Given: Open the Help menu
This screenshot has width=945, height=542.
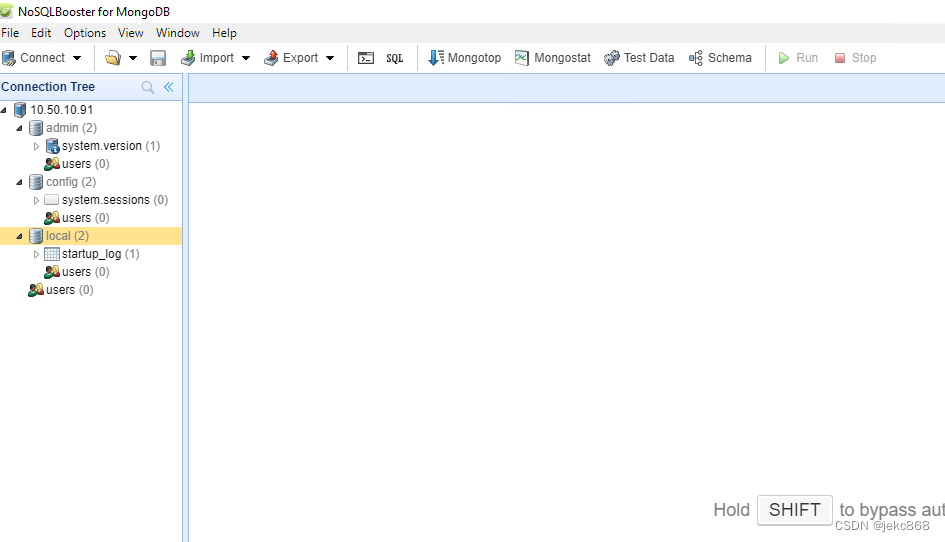Looking at the screenshot, I should (224, 33).
